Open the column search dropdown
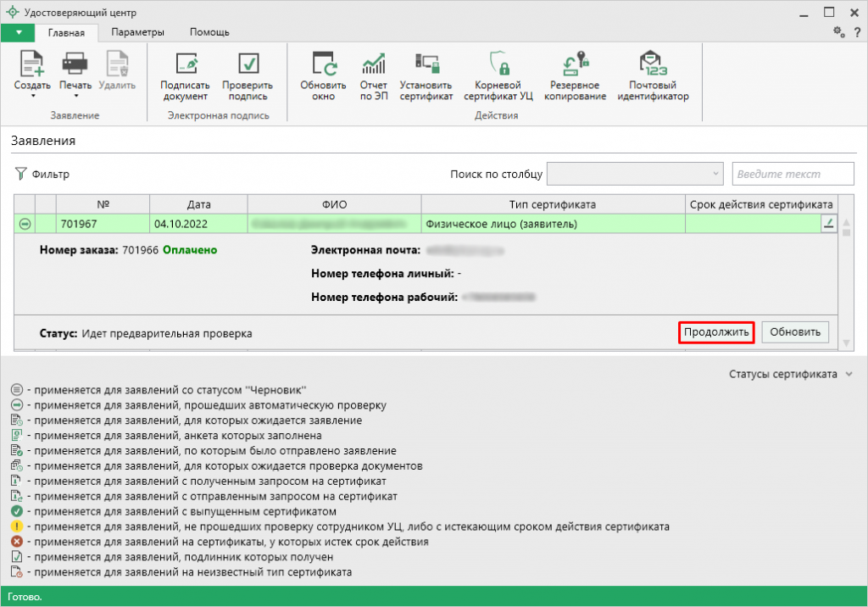868x607 pixels. tap(635, 174)
